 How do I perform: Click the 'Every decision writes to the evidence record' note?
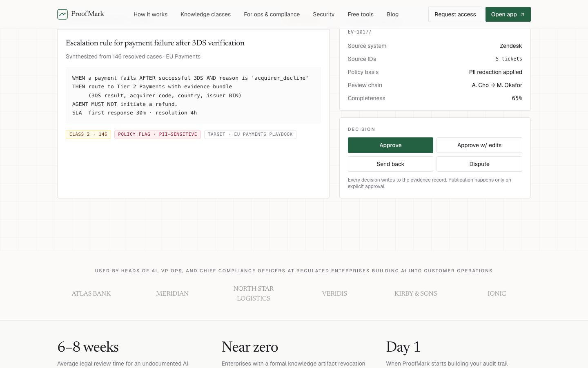(x=429, y=183)
